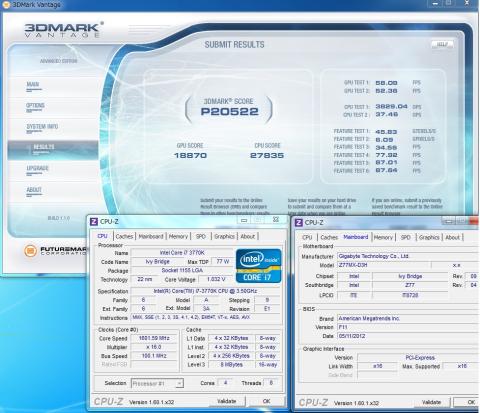The width and height of the screenshot is (480, 413).
Task: Minimize the left CPU-Z window
Action: 244,220
